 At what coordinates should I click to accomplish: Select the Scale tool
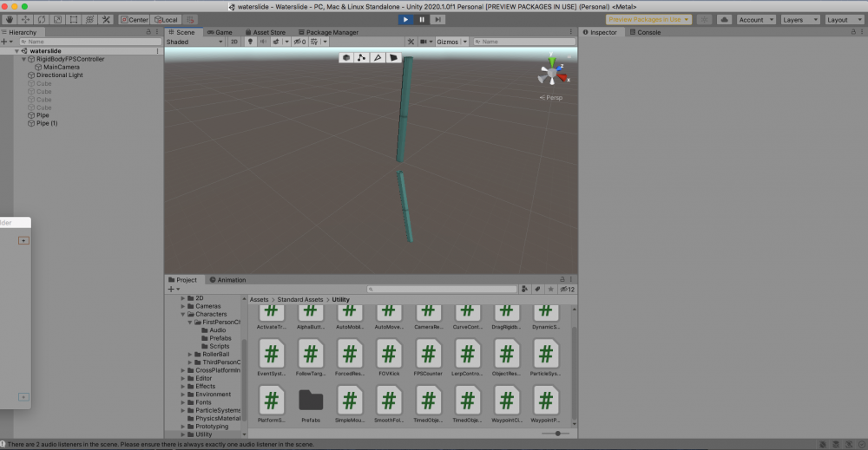[57, 19]
